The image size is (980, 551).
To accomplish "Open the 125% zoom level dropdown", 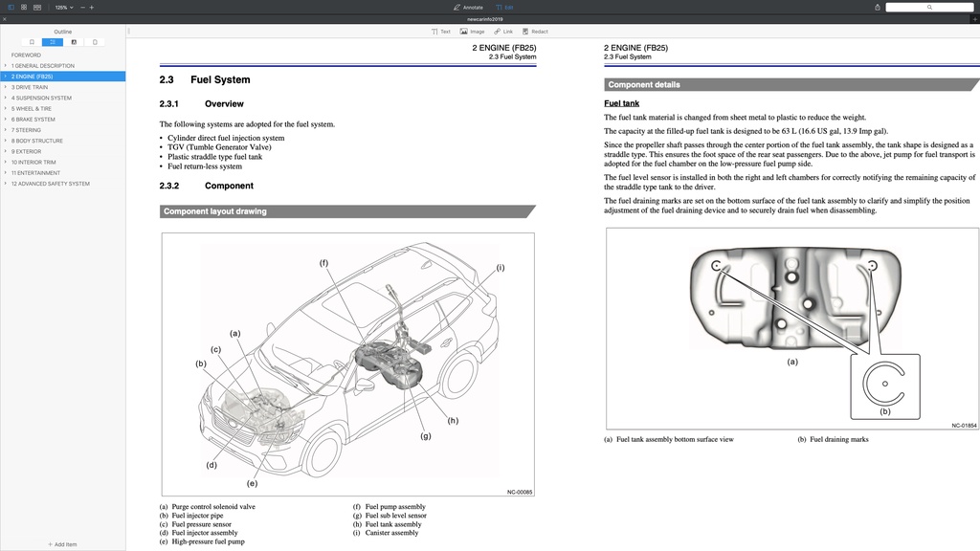I will coord(63,8).
